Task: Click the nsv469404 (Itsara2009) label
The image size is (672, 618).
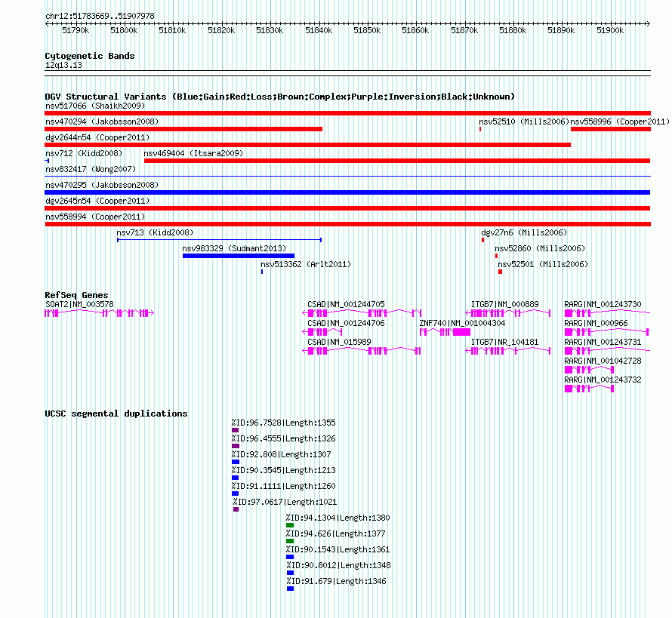Action: [x=193, y=153]
